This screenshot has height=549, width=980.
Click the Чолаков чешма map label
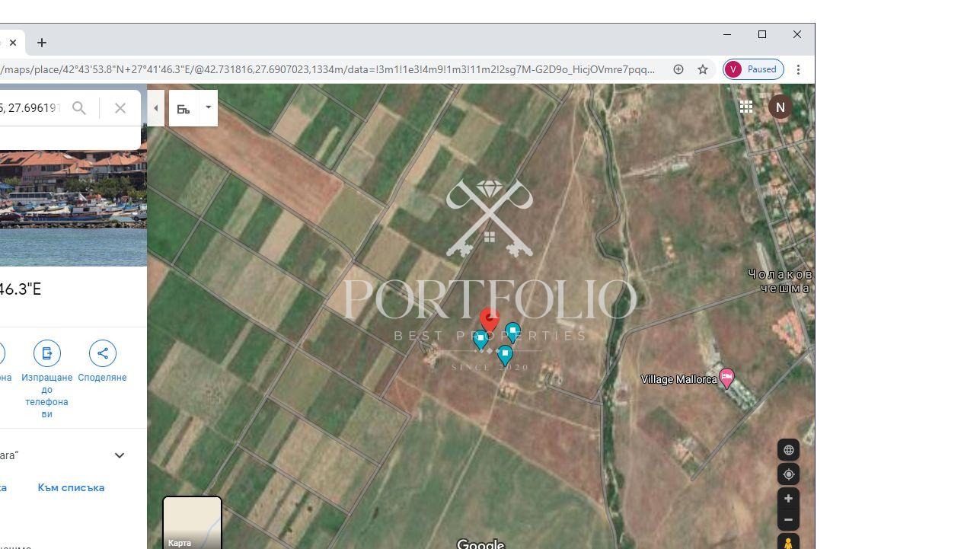[x=780, y=281]
